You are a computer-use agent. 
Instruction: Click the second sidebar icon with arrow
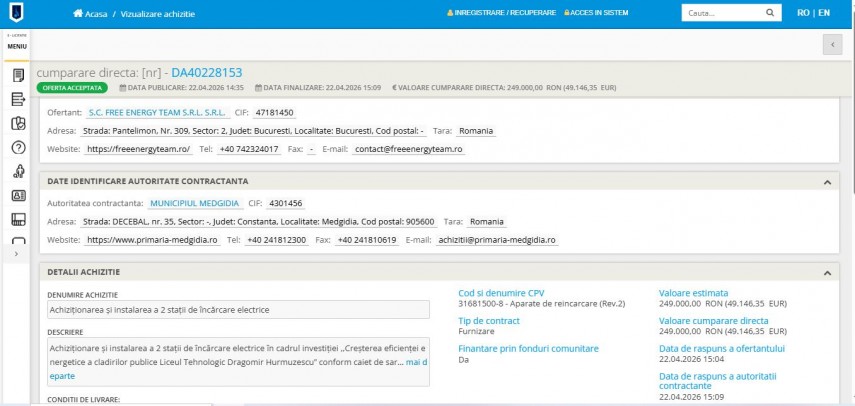click(17, 99)
